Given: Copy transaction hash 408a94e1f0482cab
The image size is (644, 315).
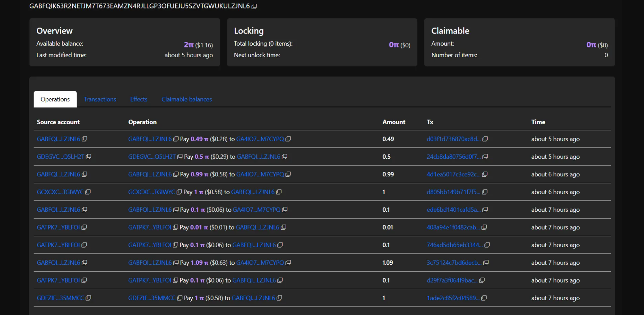Looking at the screenshot, I should tap(484, 227).
